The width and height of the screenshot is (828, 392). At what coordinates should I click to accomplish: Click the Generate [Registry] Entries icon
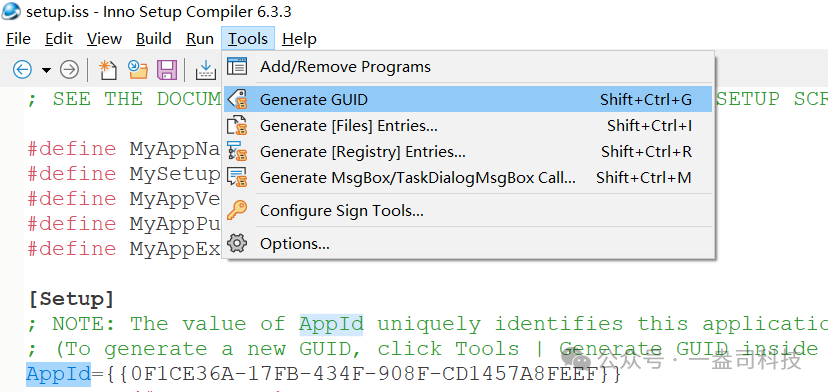(x=237, y=152)
